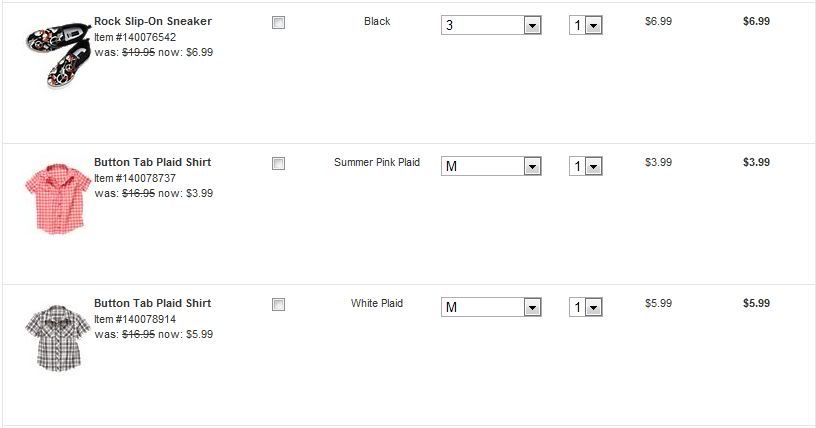Image resolution: width=816 pixels, height=428 pixels.
Task: Open the size dropdown for White Plaid shirt
Action: tap(491, 307)
